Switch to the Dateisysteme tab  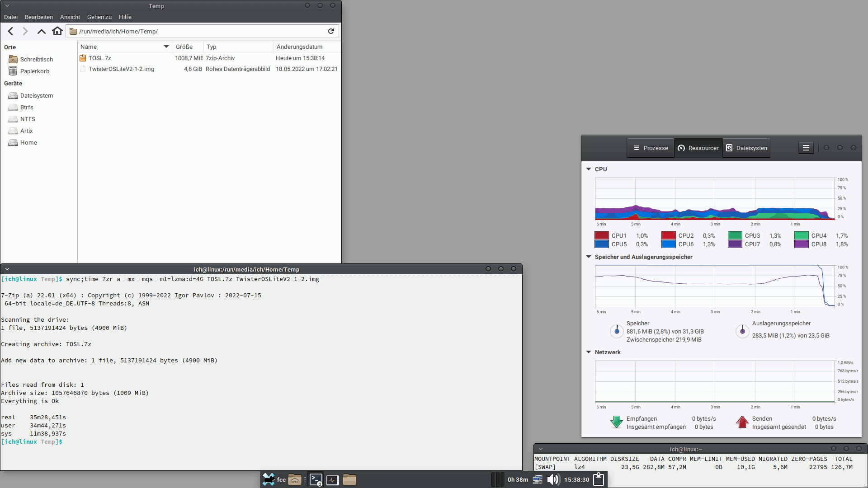point(746,148)
